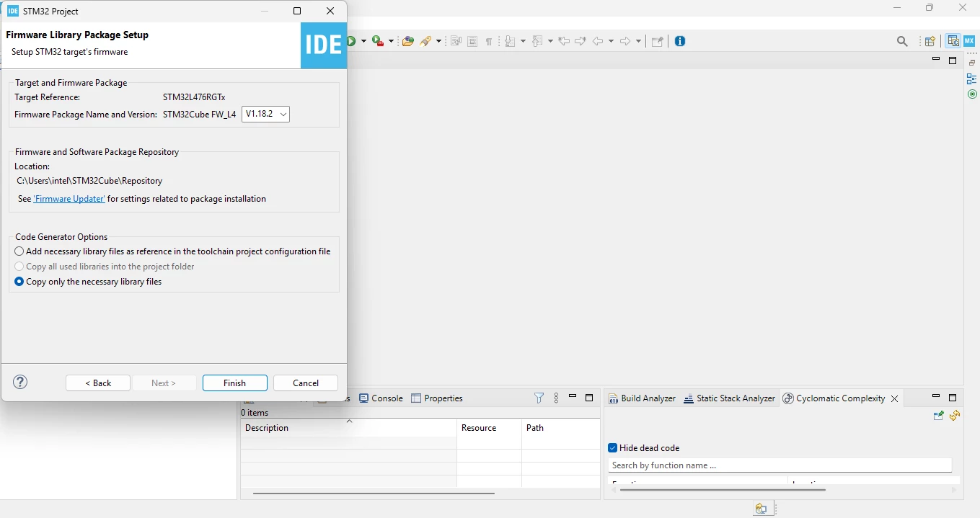Click Next Annotation icon
This screenshot has height=518, width=980.
pyautogui.click(x=510, y=41)
